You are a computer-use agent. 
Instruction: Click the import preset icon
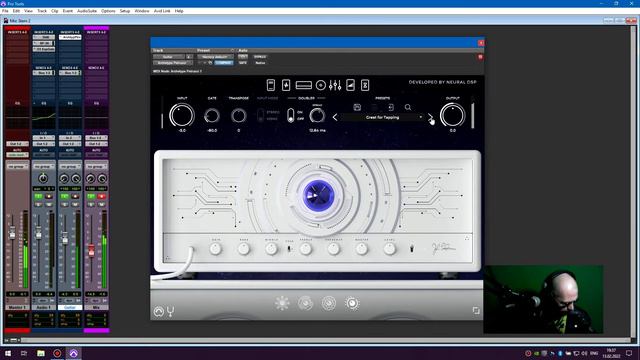coord(391,107)
